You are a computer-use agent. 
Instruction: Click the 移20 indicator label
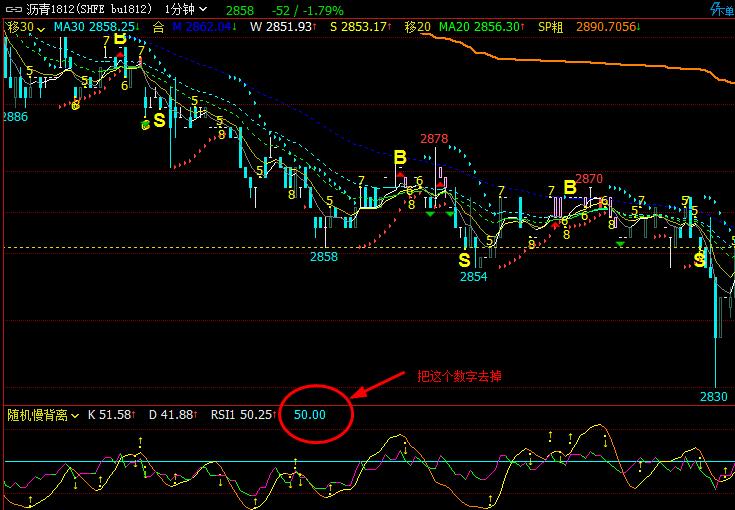[417, 27]
